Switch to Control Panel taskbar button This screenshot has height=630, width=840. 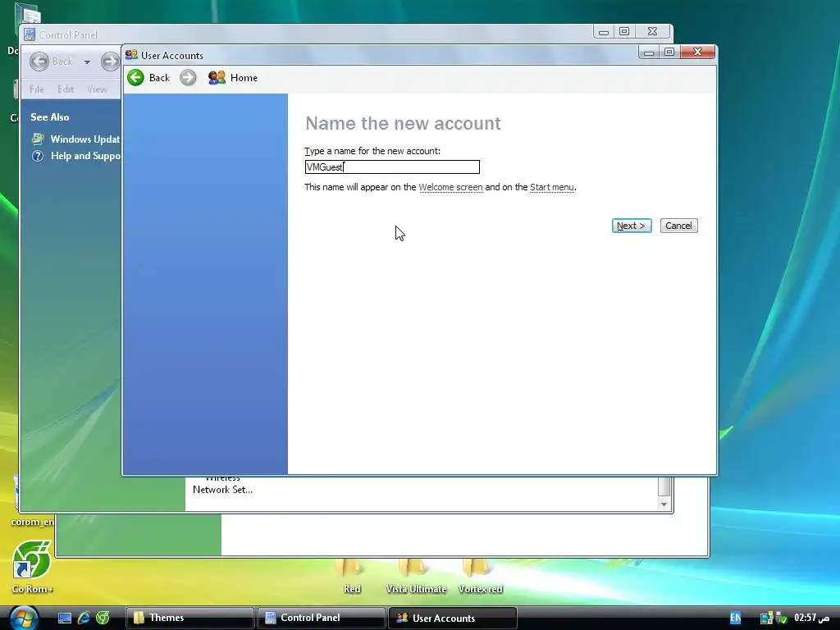(x=321, y=619)
